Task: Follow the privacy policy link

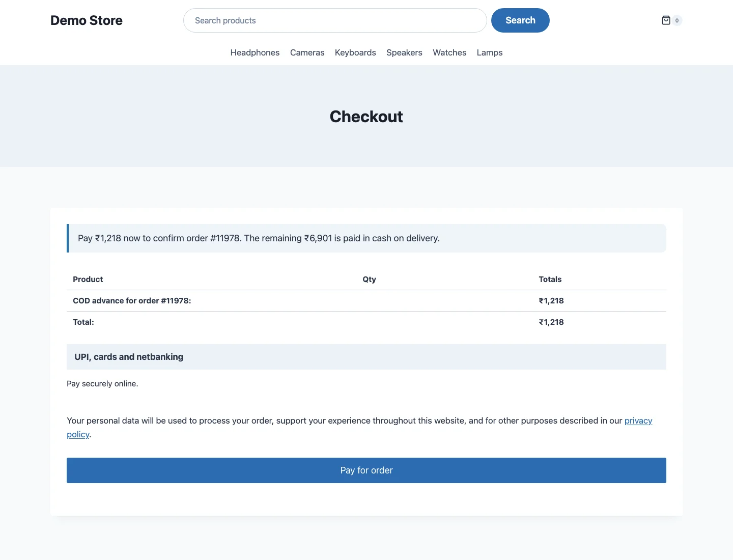Action: point(638,421)
